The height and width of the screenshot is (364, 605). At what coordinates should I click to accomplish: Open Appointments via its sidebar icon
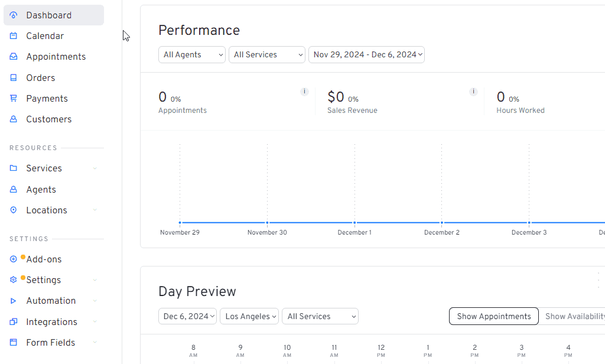coord(13,56)
